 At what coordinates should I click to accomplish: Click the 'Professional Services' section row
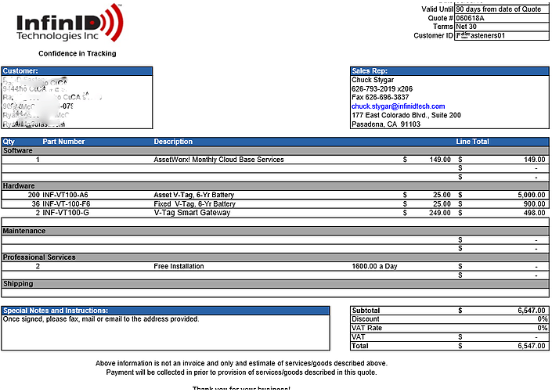tap(275, 257)
